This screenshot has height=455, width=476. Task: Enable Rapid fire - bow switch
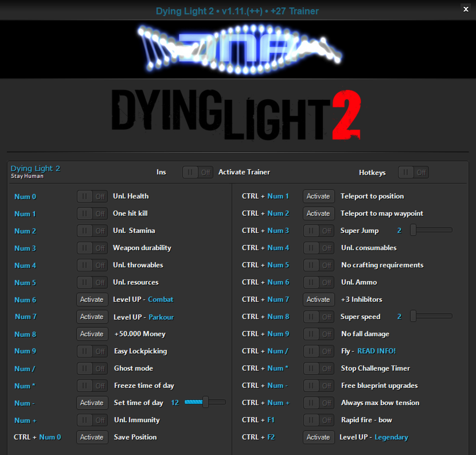(x=319, y=420)
